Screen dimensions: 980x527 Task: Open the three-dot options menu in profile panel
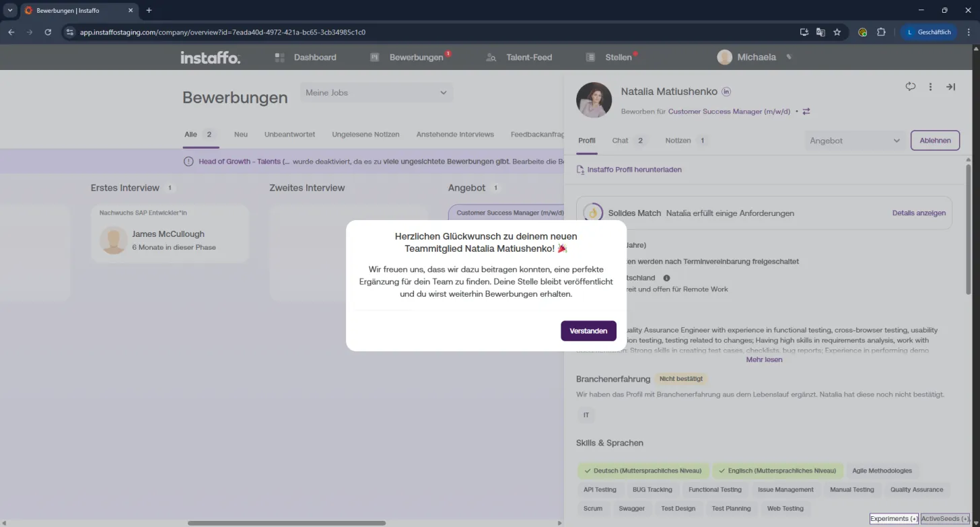point(930,87)
